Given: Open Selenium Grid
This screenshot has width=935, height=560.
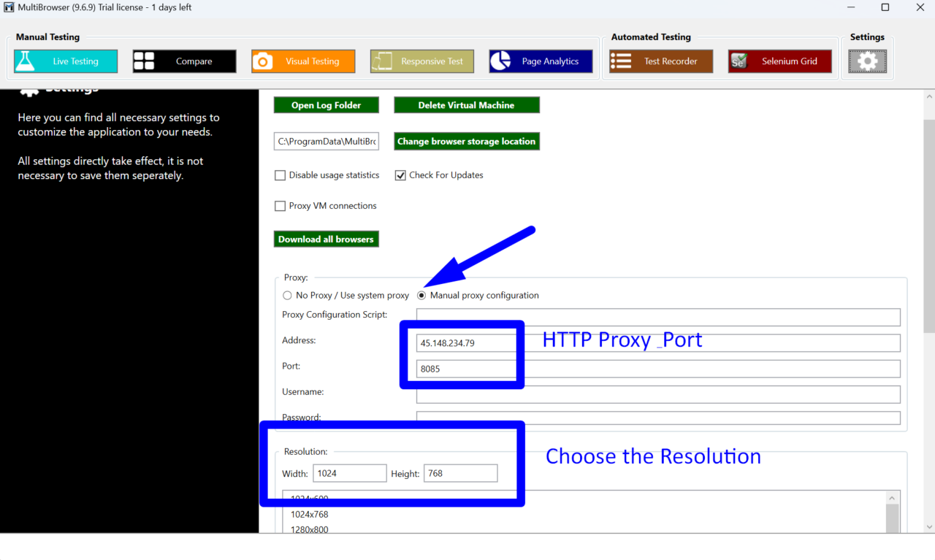Looking at the screenshot, I should pyautogui.click(x=779, y=61).
